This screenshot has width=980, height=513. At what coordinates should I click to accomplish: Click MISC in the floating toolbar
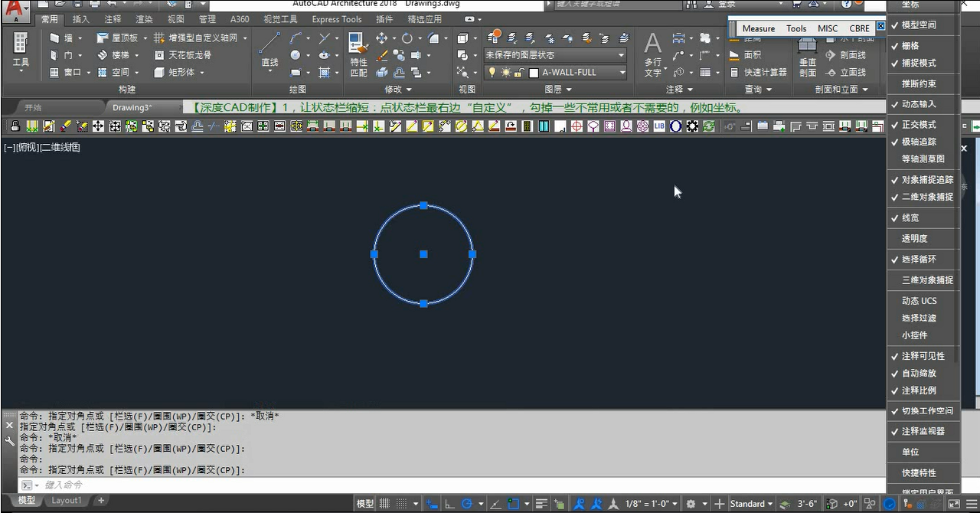(x=828, y=28)
